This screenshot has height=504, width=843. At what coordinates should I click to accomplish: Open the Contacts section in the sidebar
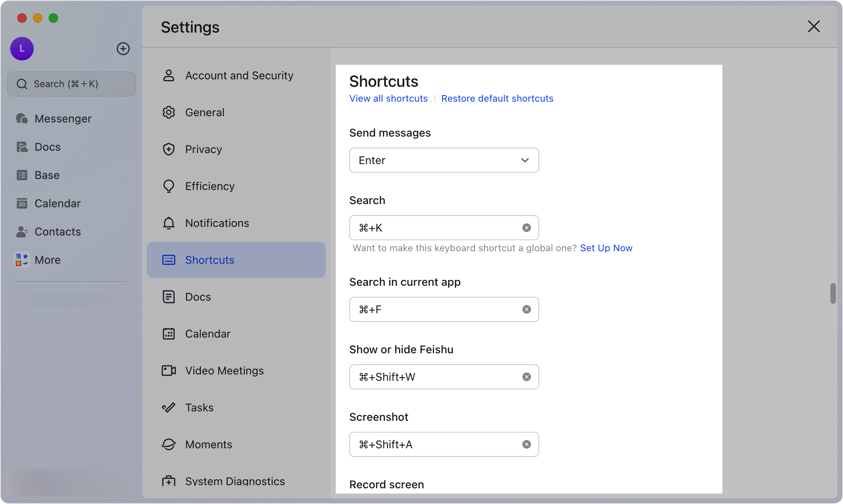[x=58, y=232]
